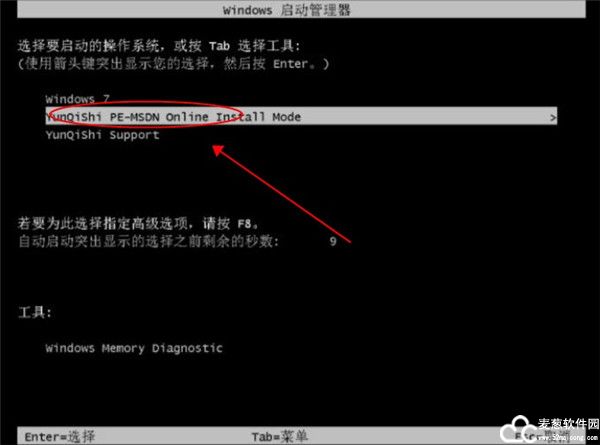Click the Windows 启动管理器 title bar
The height and width of the screenshot is (445, 600).
[301, 10]
